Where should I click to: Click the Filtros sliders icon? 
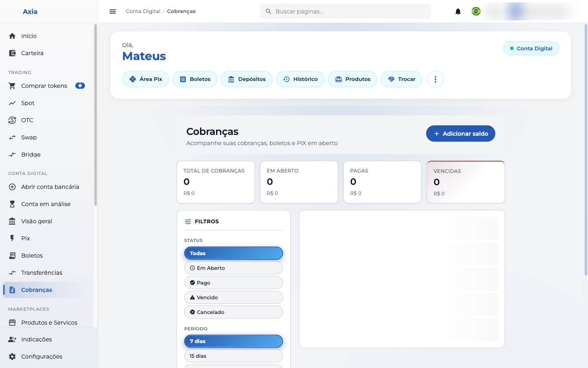click(x=188, y=222)
